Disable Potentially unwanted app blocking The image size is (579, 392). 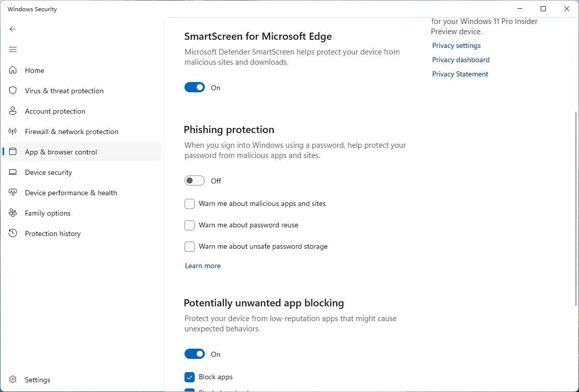pyautogui.click(x=194, y=354)
